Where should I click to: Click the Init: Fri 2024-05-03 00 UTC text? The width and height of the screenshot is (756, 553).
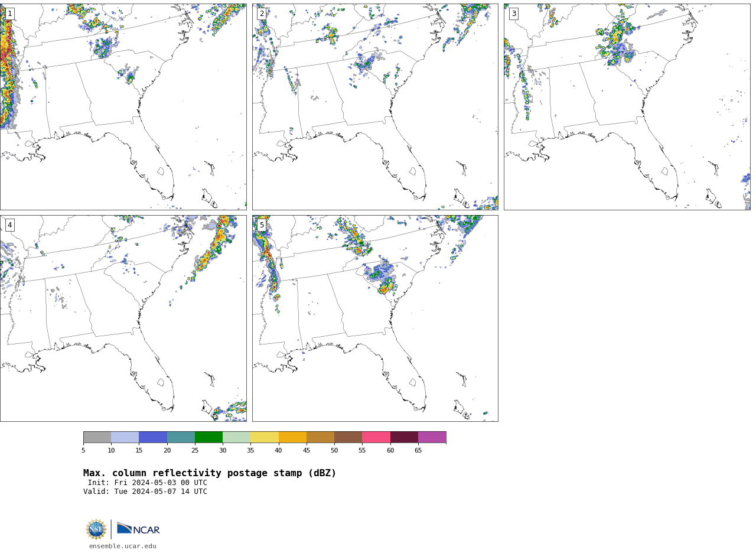[148, 483]
